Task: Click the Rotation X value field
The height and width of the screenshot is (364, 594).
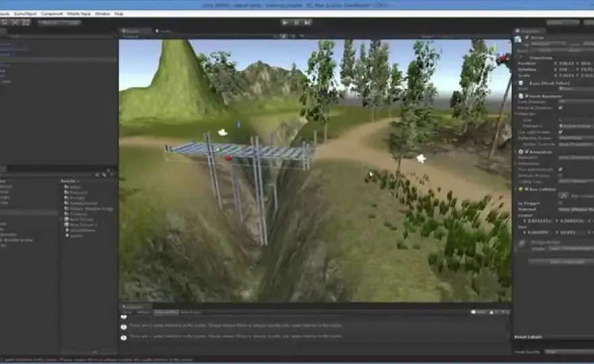Action: [x=568, y=69]
